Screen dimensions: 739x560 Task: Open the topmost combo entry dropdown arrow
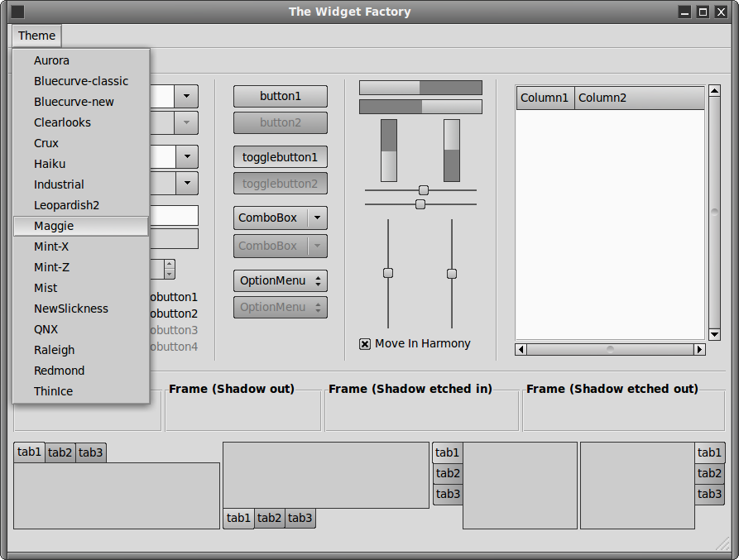click(x=186, y=96)
